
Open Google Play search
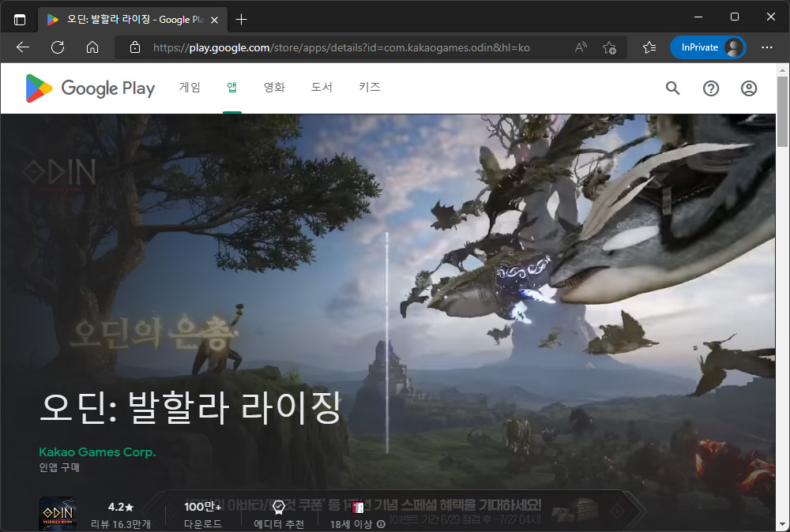click(672, 88)
